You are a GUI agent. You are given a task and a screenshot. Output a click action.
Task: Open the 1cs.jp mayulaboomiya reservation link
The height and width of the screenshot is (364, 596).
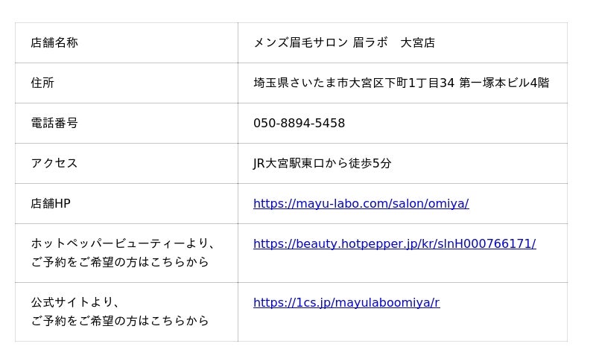(346, 302)
